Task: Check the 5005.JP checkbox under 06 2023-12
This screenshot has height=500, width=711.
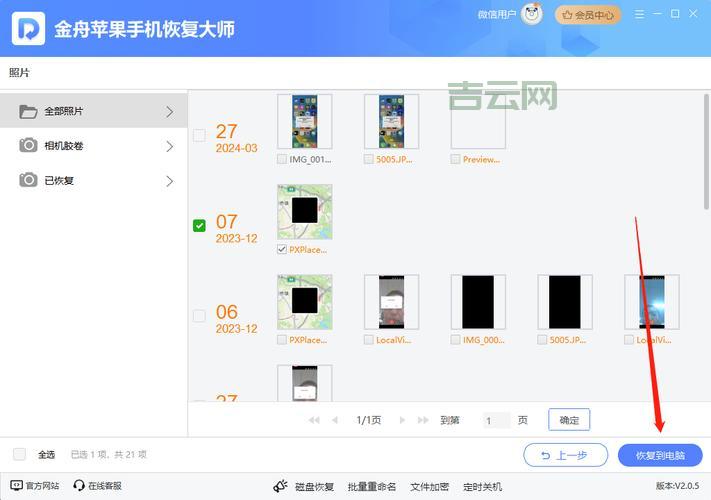Action: pos(542,340)
